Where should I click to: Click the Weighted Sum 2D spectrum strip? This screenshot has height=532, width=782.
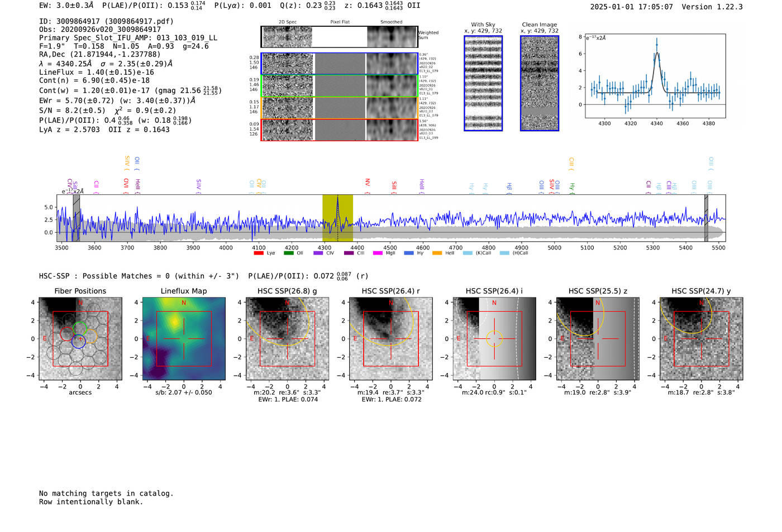coord(340,37)
